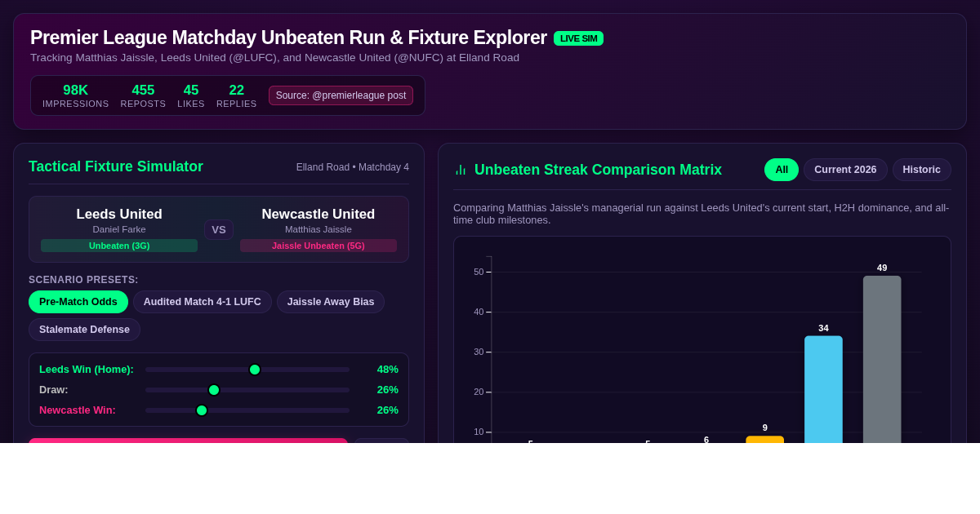
Task: Select the Pre-Match Odds preset
Action: pos(78,302)
